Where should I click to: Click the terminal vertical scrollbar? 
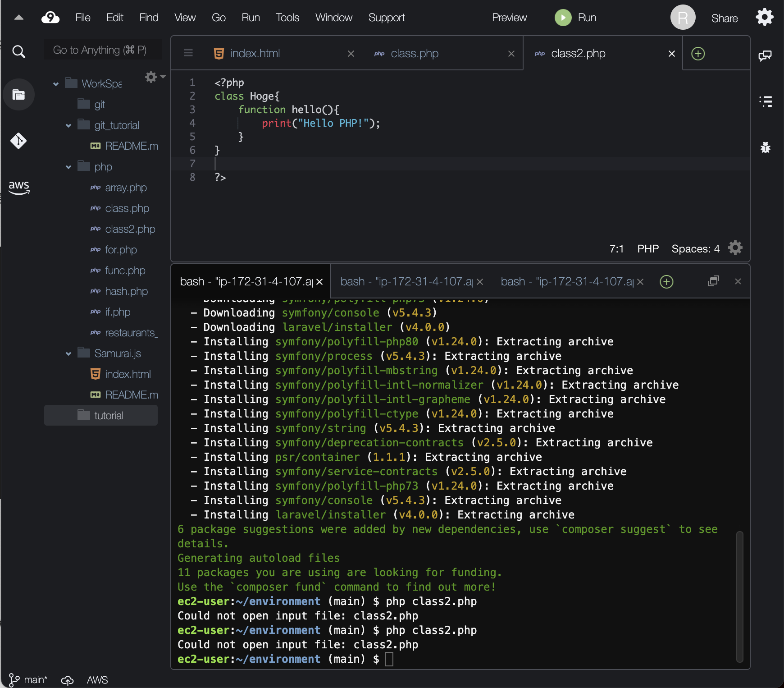739,596
